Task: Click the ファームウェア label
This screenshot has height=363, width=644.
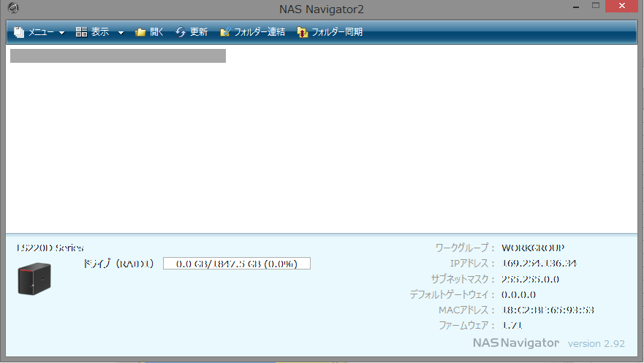Action: (466, 325)
